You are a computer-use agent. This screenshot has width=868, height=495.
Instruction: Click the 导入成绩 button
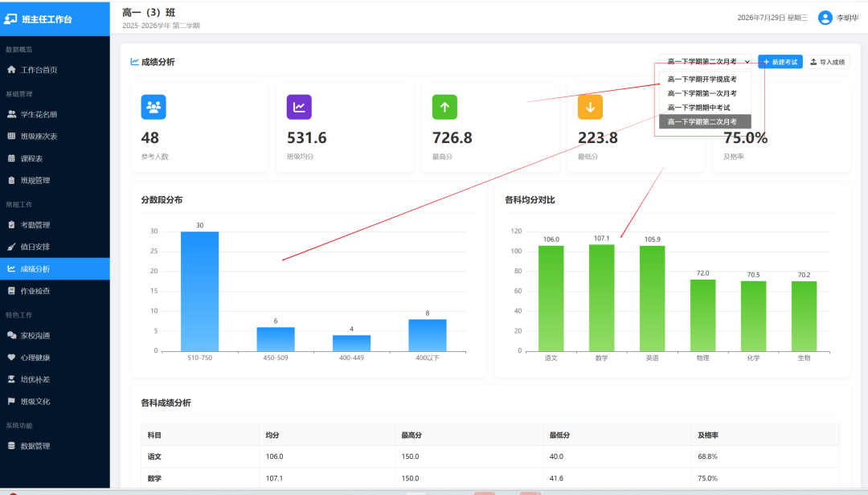point(828,62)
